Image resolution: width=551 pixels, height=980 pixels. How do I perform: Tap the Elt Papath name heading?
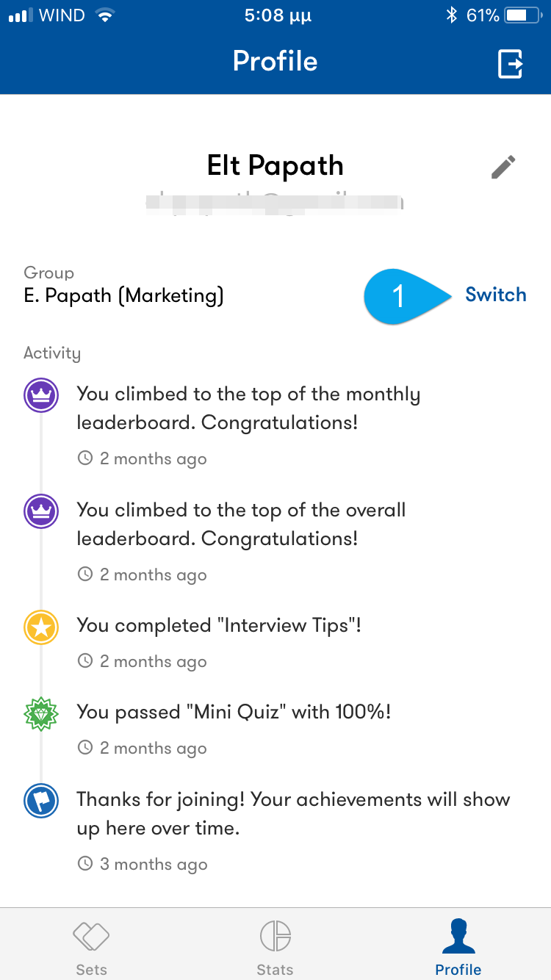(x=275, y=166)
